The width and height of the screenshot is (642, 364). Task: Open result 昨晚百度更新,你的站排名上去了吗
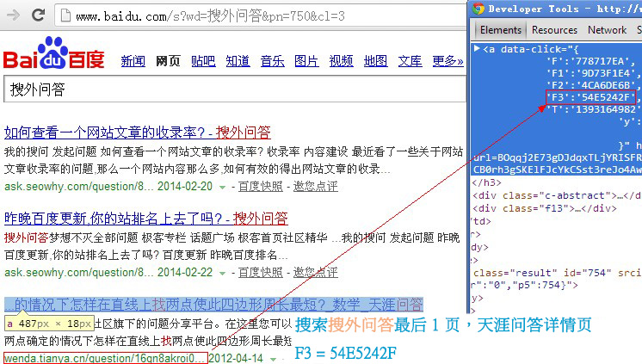coord(145,219)
